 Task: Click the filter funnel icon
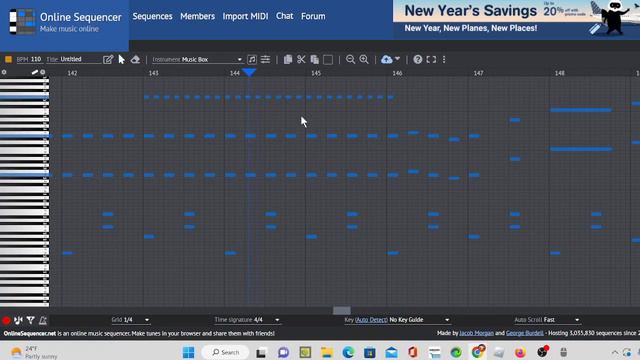click(x=31, y=320)
